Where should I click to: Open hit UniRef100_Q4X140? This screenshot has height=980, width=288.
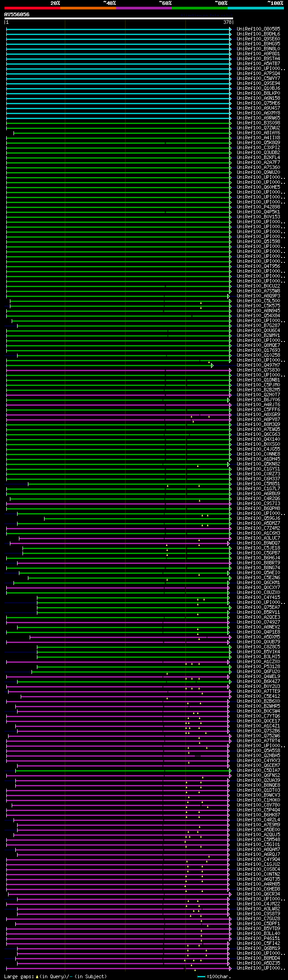[258, 439]
